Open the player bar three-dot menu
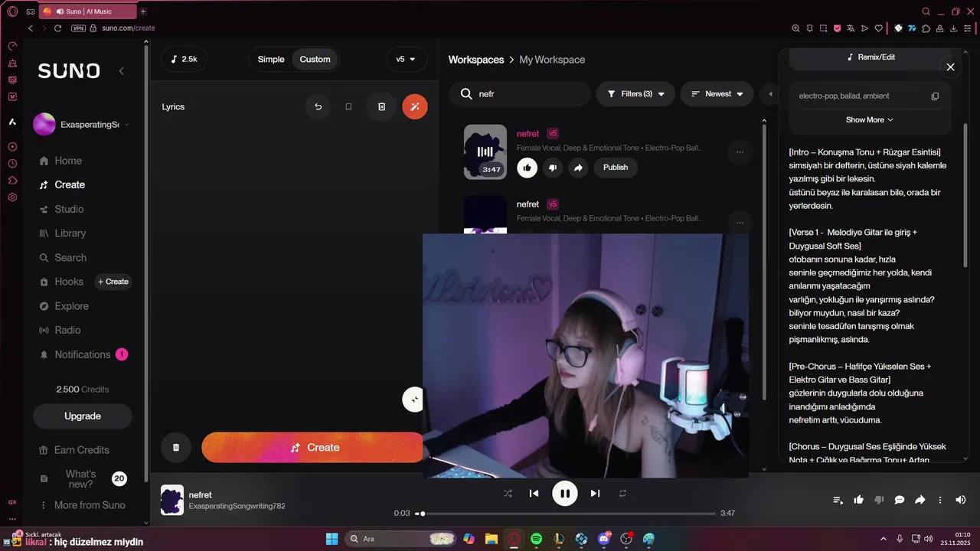The width and height of the screenshot is (980, 551). point(940,500)
